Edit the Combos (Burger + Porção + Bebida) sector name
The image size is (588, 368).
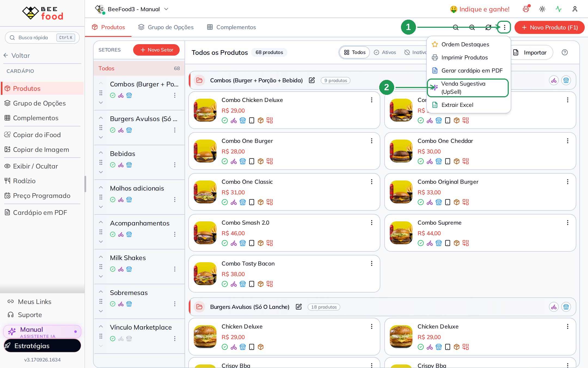coord(312,80)
